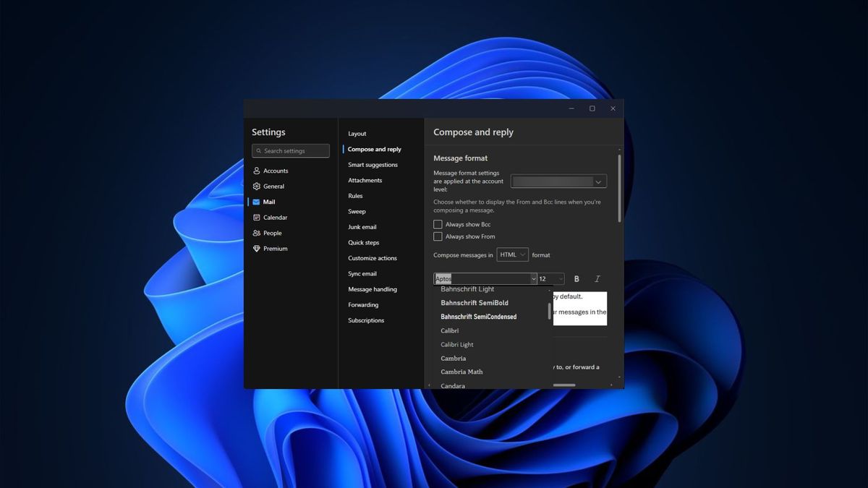Click the settings pane vertical scrollbar
The width and height of the screenshot is (868, 488).
[x=619, y=188]
